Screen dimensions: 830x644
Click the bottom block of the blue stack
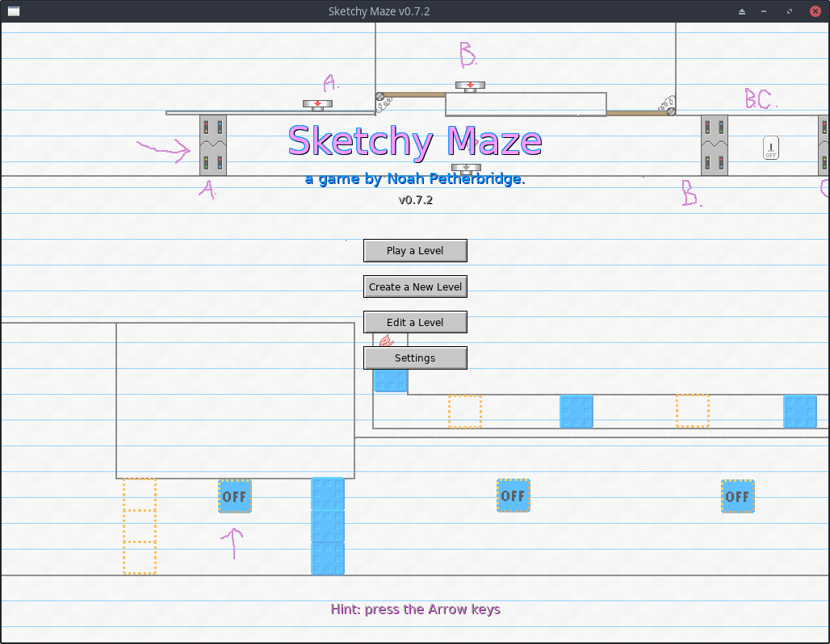(328, 558)
